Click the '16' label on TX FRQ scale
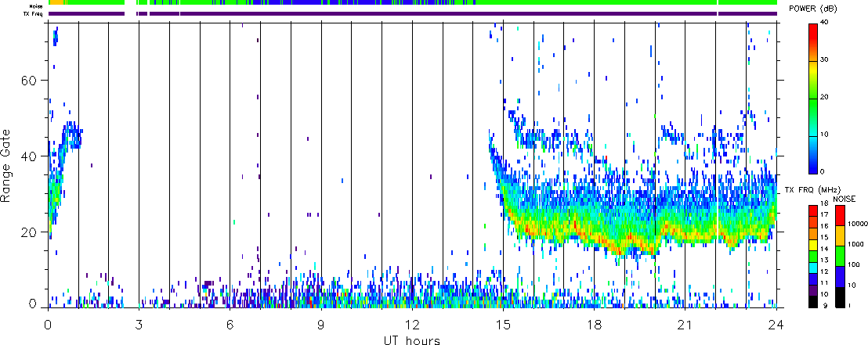Viewport: 868px width, 345px height. click(824, 226)
